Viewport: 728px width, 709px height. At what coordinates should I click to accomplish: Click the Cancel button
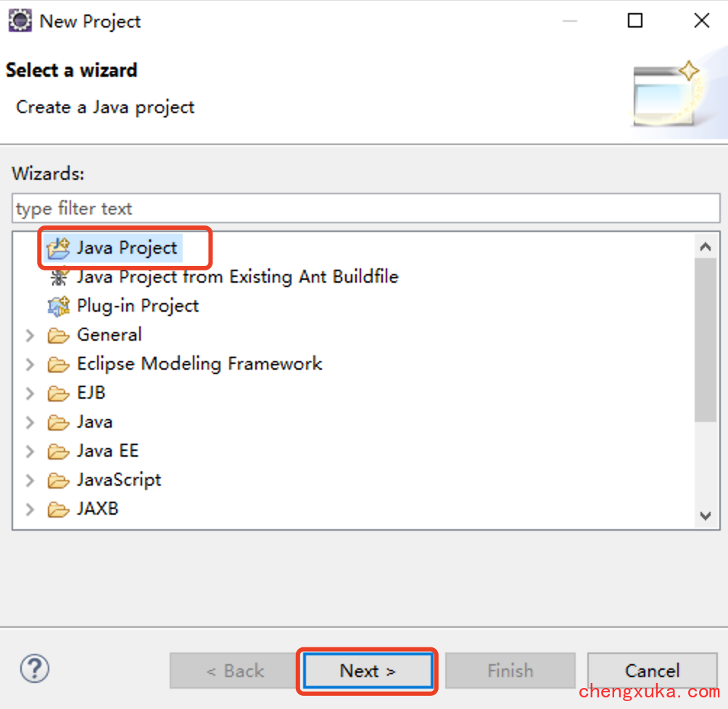click(652, 671)
